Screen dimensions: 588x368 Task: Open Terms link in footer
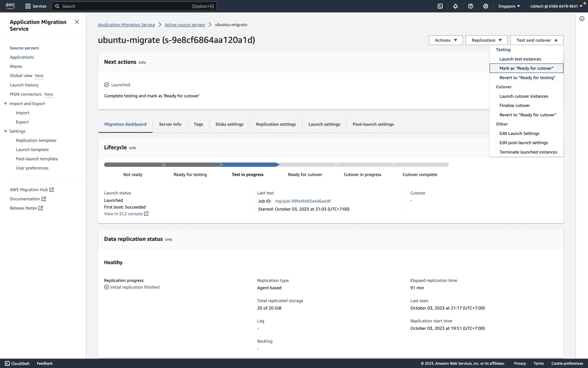point(539,363)
